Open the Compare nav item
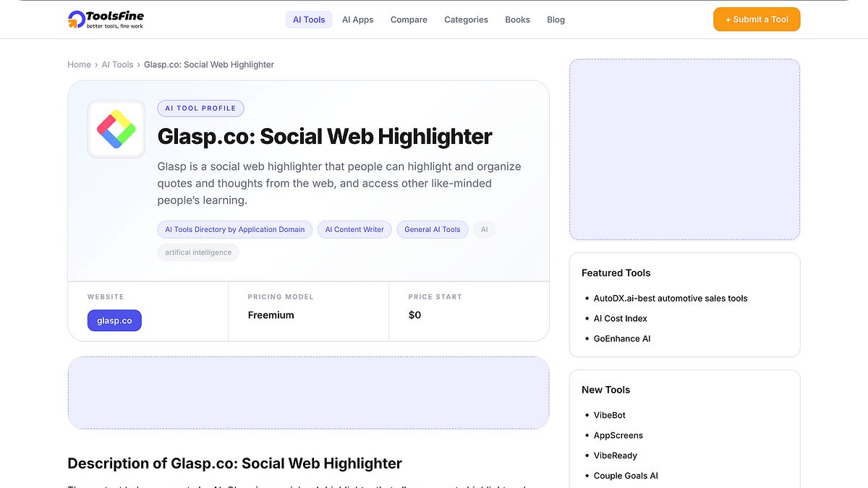 coord(409,20)
